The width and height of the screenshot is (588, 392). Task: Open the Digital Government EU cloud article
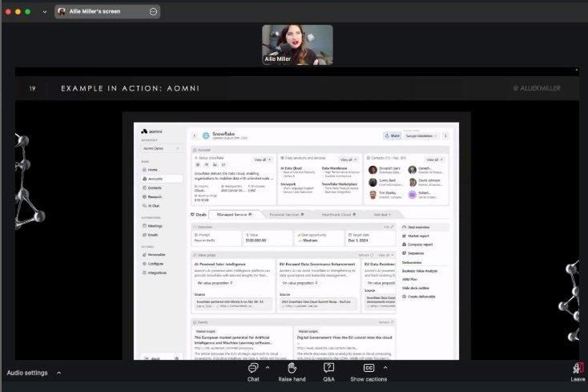(344, 337)
